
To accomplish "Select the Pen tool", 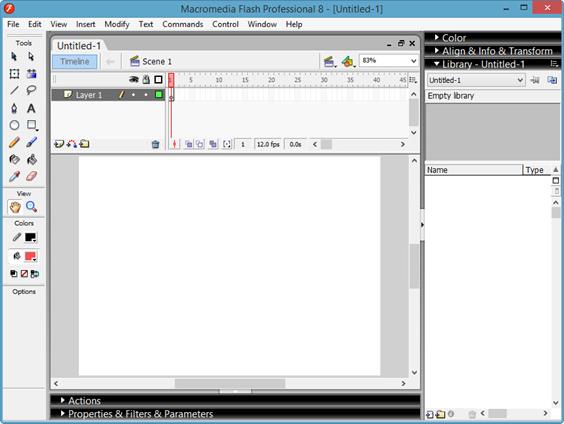I will pos(14,108).
